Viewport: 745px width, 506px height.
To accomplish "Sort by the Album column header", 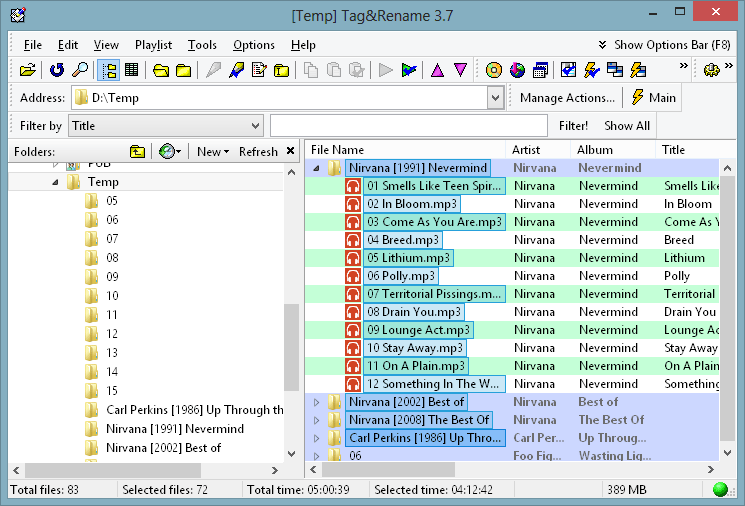I will [x=612, y=150].
